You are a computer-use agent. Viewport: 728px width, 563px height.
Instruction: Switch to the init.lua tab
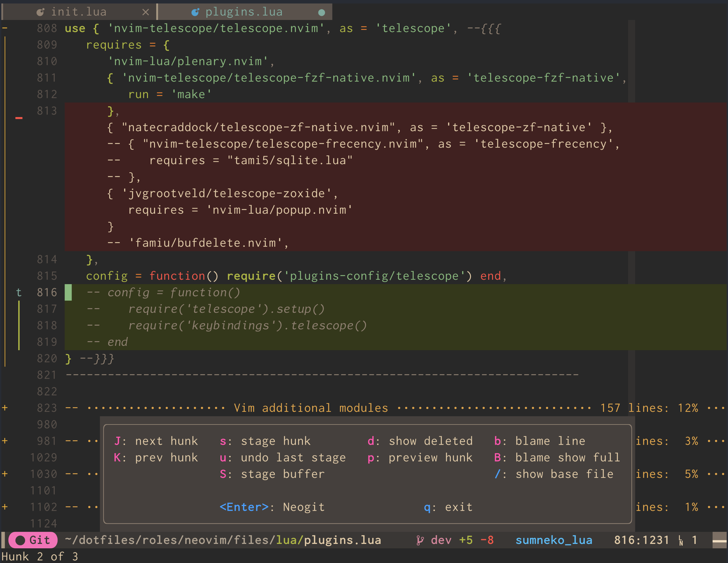(79, 12)
